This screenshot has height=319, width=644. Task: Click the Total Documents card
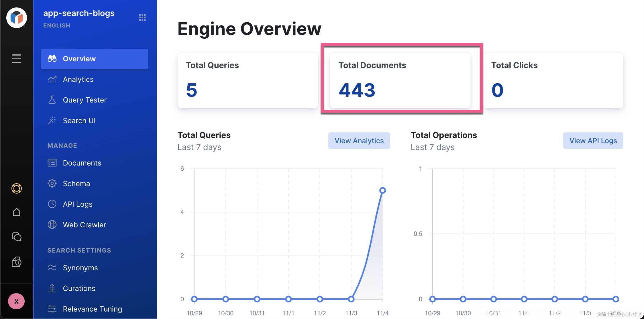400,80
